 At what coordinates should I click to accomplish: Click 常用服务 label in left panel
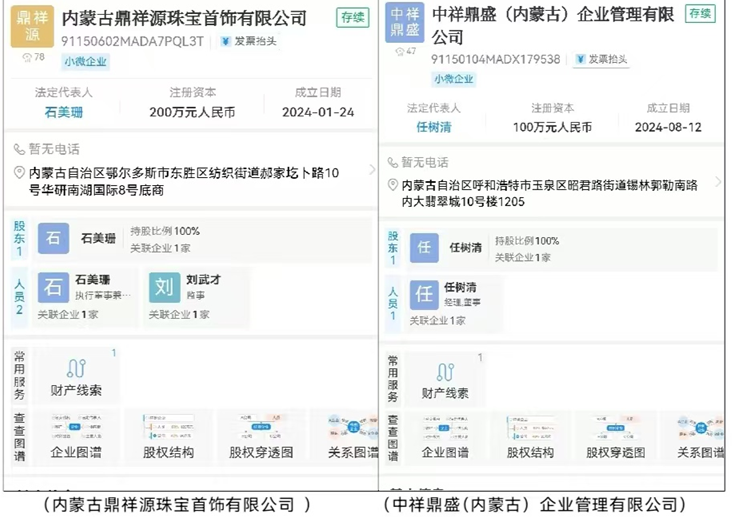(19, 376)
